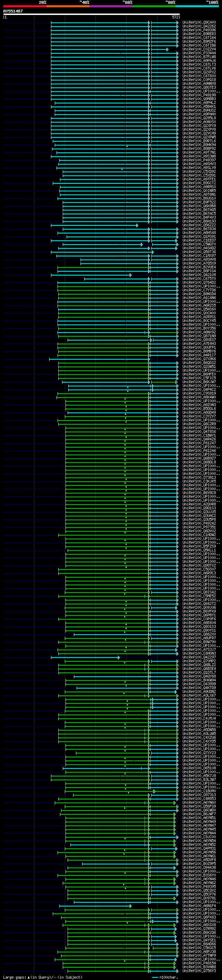Select UniRef100_A7TNP9 hit label
Screen dimensions: 222x980
pyautogui.click(x=199, y=955)
